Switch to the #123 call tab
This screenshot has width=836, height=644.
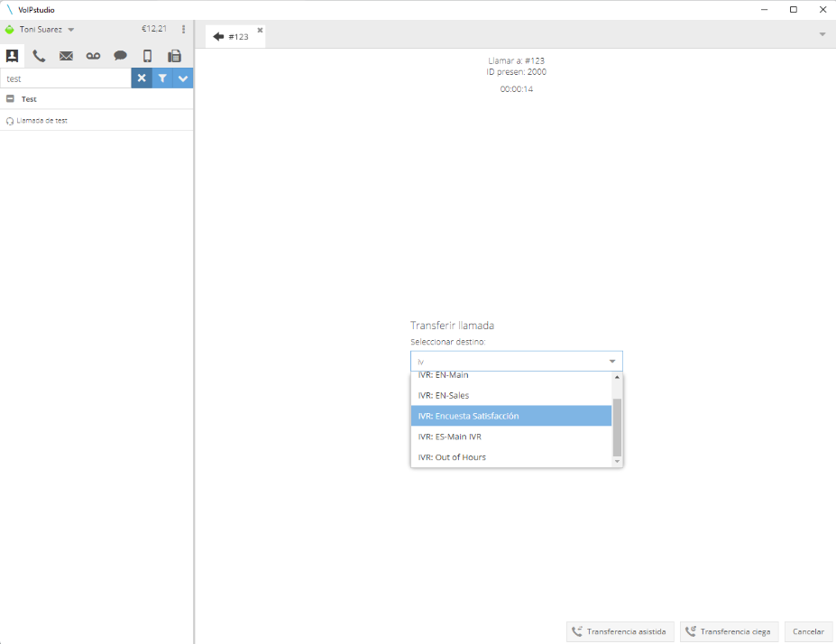pyautogui.click(x=233, y=37)
